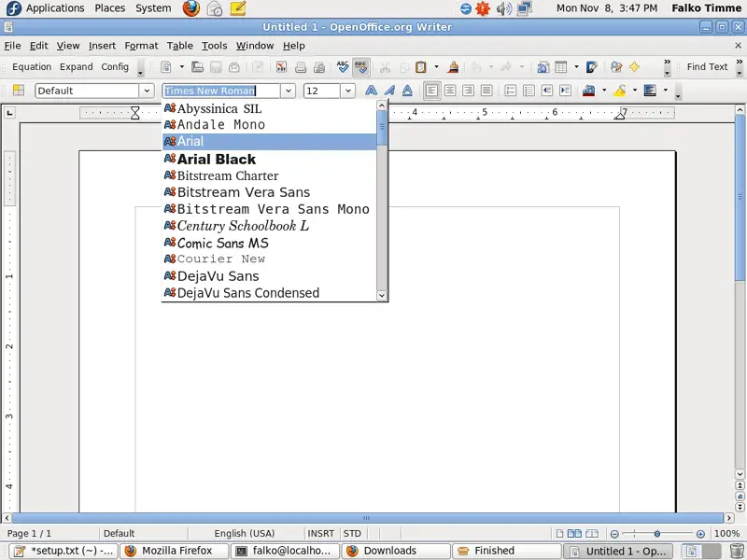Select the single-page view layout icon
Viewport: 747px width, 560px height.
pyautogui.click(x=559, y=533)
